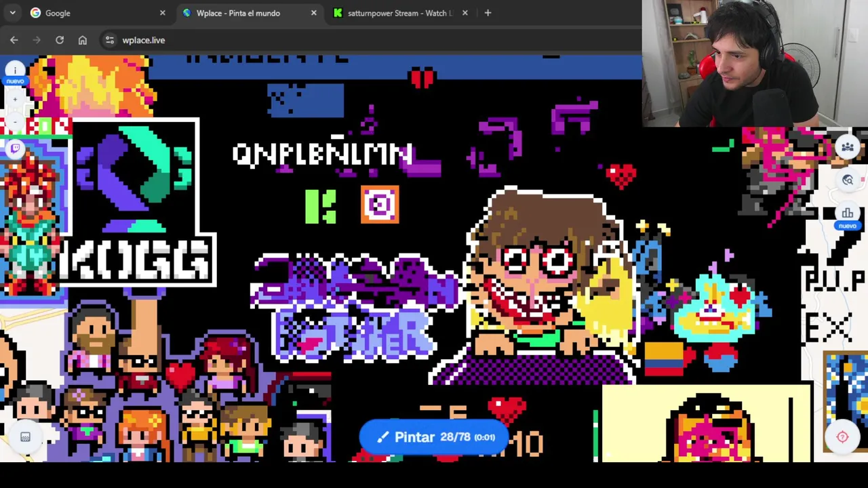Click the green Kick logo pixel art
The height and width of the screenshot is (488, 868).
tap(320, 206)
